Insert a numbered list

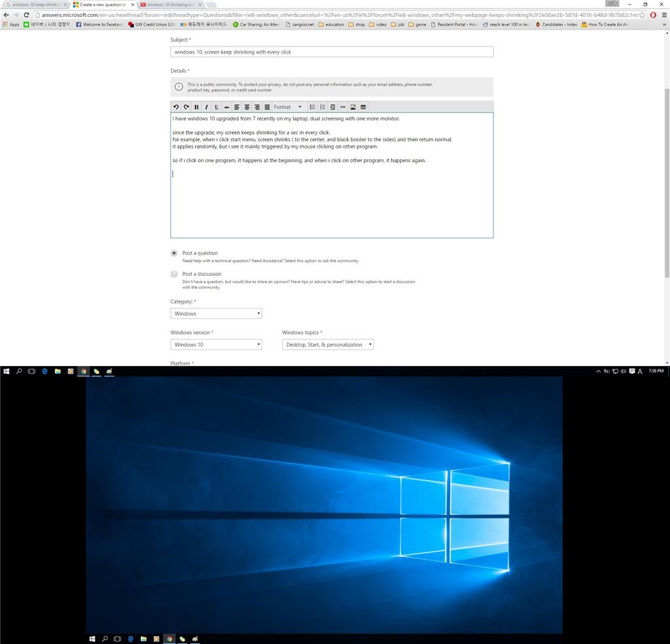323,107
